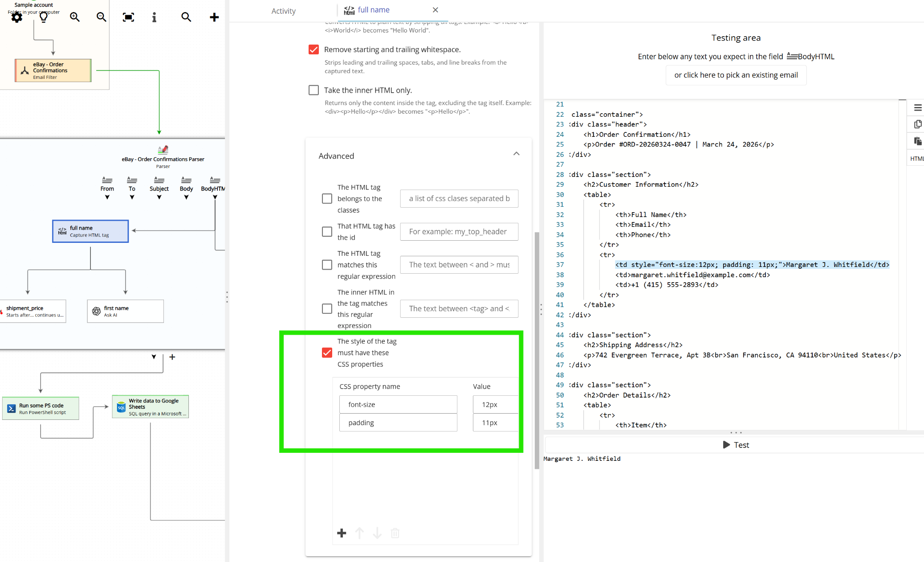Image resolution: width=924 pixels, height=562 pixels.
Task: Switch to the Activity tab
Action: pyautogui.click(x=283, y=11)
